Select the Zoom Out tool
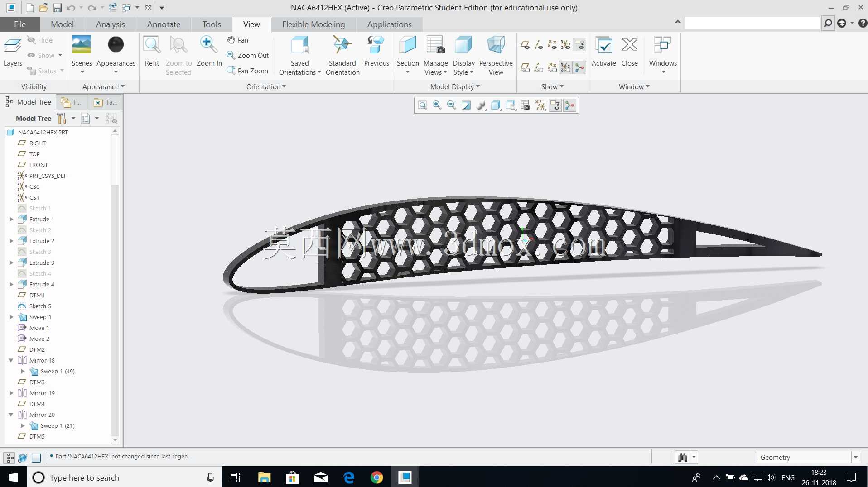 pyautogui.click(x=248, y=55)
